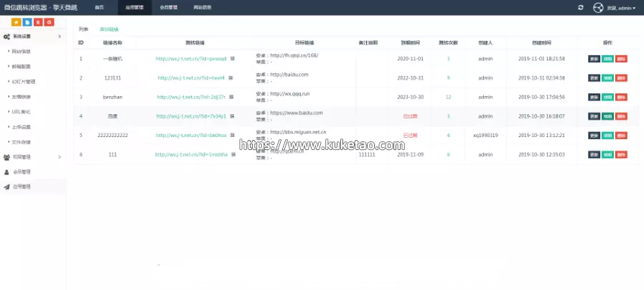Open 幻灯片管理 in the sidebar
This screenshot has height=290, width=644.
[24, 82]
